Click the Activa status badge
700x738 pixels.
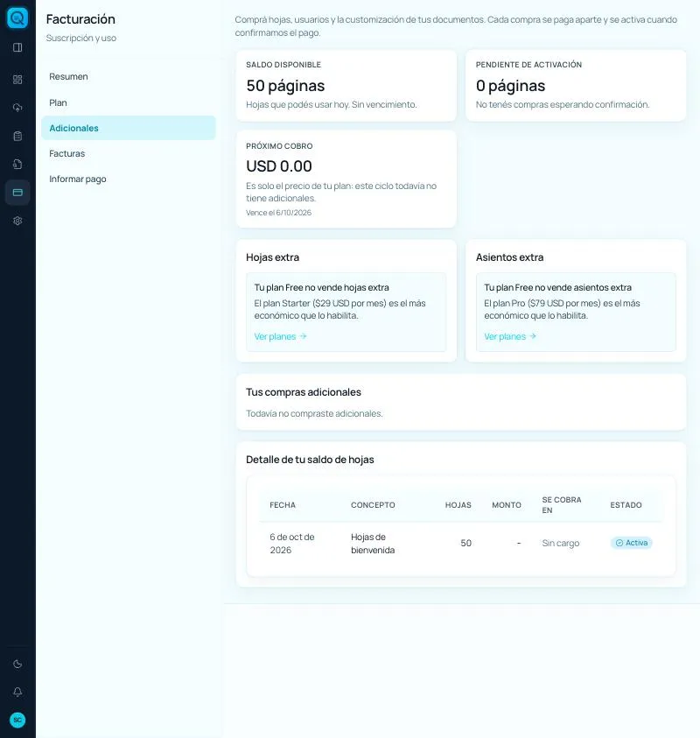point(632,543)
